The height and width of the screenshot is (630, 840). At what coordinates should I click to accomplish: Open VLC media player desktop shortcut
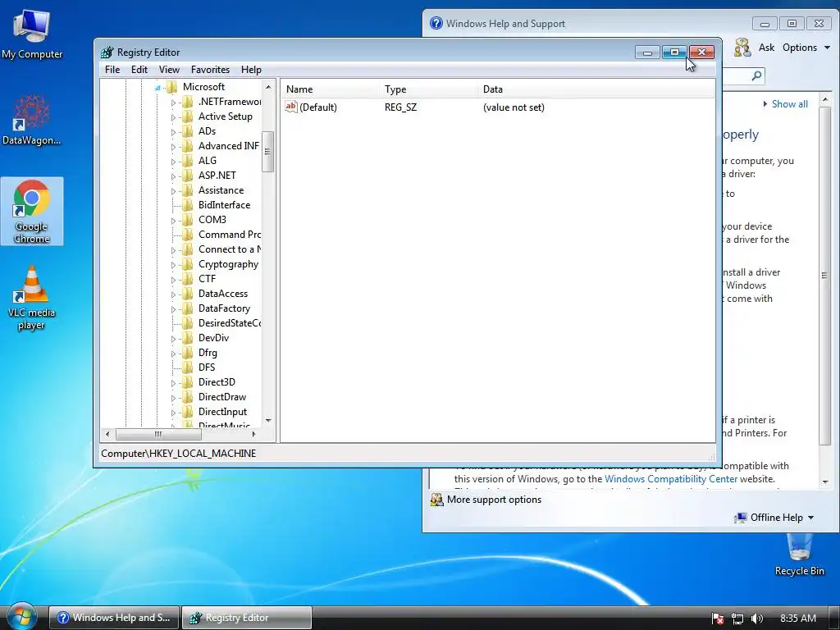click(x=32, y=298)
